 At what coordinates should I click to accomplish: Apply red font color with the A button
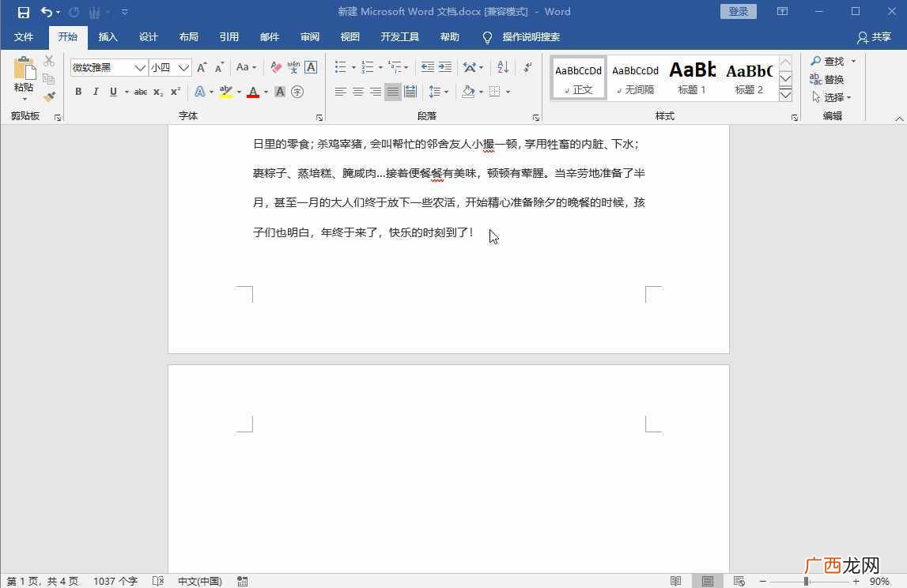click(x=253, y=92)
